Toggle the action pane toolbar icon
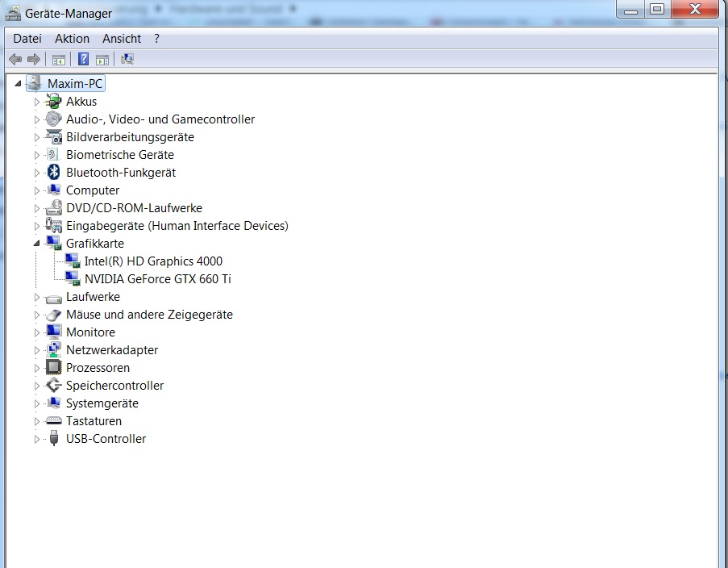 click(102, 60)
